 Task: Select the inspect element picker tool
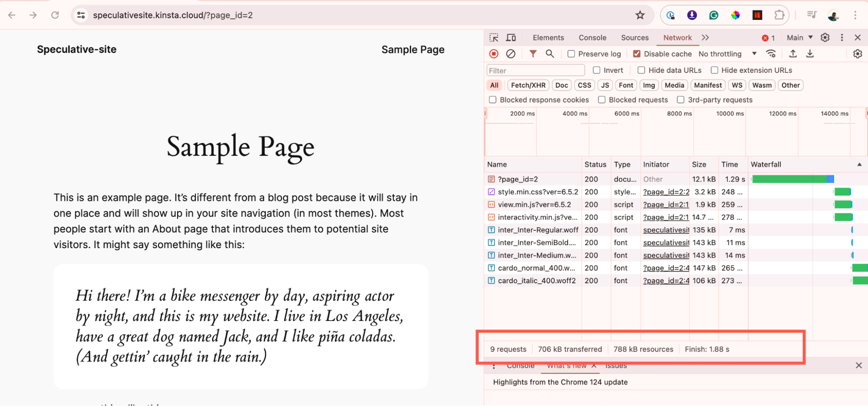493,37
